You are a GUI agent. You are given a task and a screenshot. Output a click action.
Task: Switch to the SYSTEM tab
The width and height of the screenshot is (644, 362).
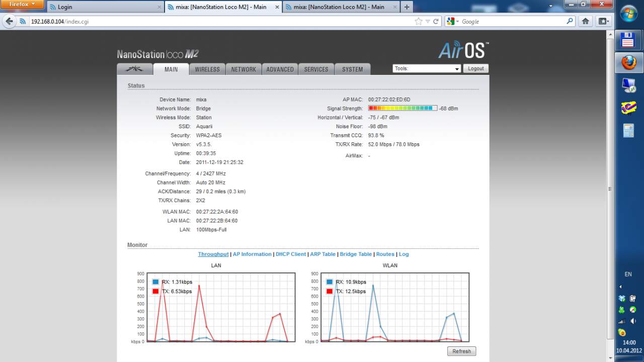tap(352, 69)
